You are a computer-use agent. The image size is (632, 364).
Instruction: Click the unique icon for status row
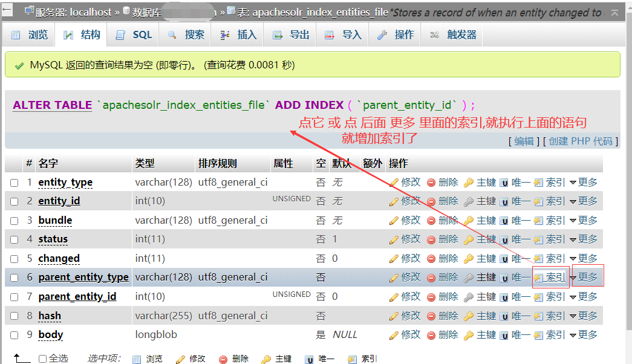click(504, 239)
